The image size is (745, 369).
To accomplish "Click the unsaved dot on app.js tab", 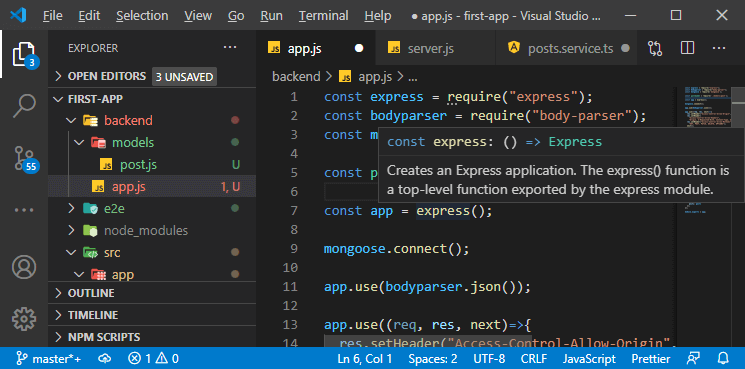I will click(x=359, y=48).
